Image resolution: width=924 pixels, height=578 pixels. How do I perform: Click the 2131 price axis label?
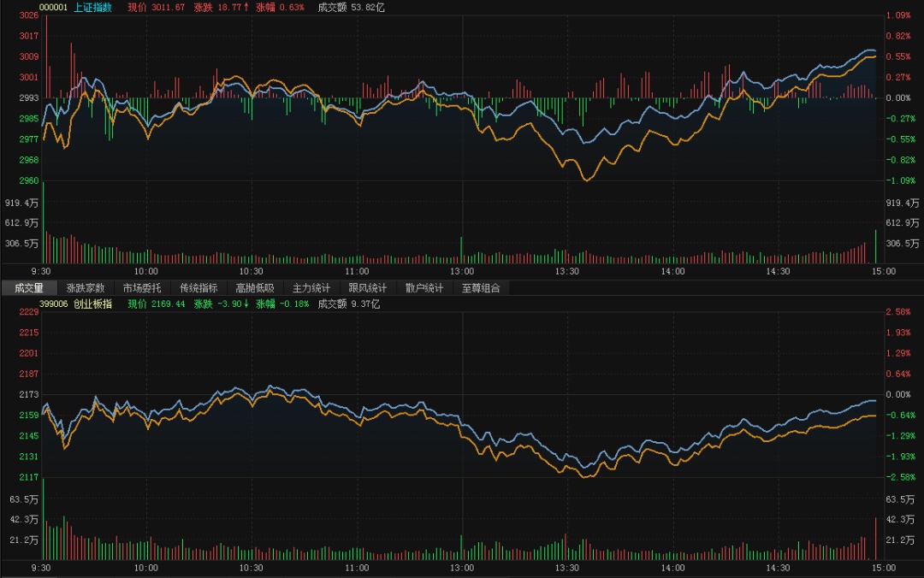29,456
